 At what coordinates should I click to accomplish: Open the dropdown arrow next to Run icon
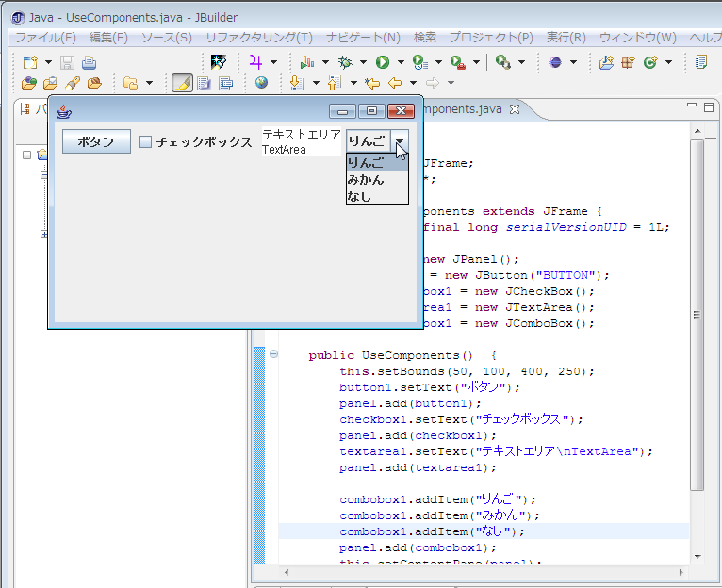pyautogui.click(x=401, y=62)
